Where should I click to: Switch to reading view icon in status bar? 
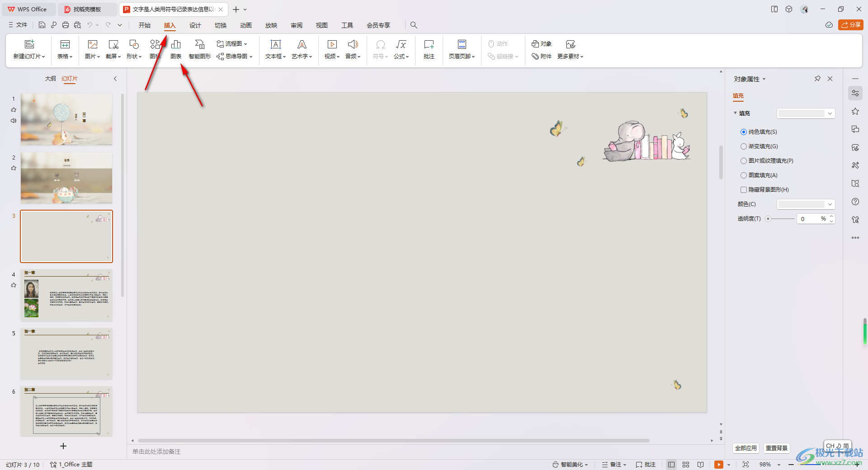[x=700, y=465]
